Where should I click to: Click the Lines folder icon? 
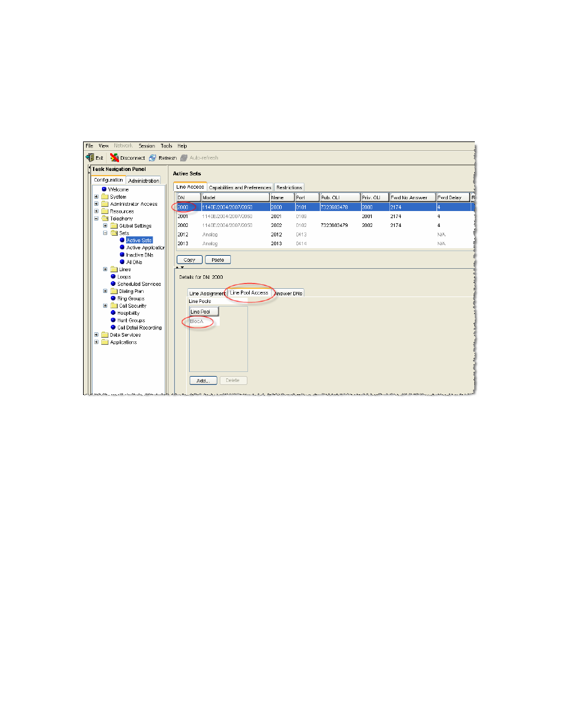coord(114,269)
